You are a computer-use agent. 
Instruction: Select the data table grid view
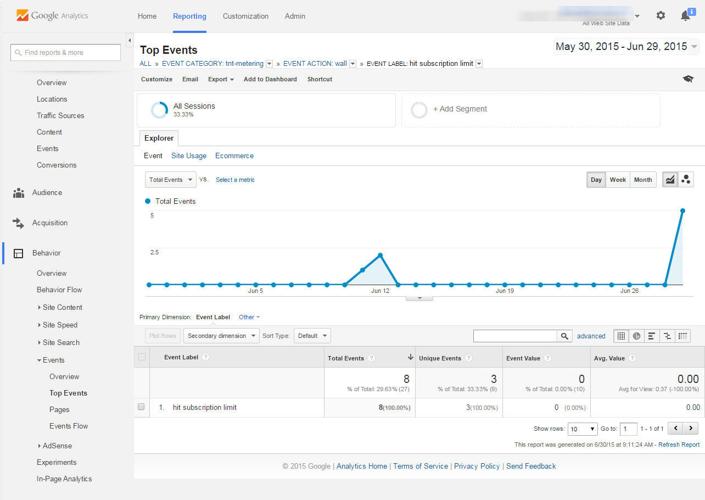tap(621, 336)
